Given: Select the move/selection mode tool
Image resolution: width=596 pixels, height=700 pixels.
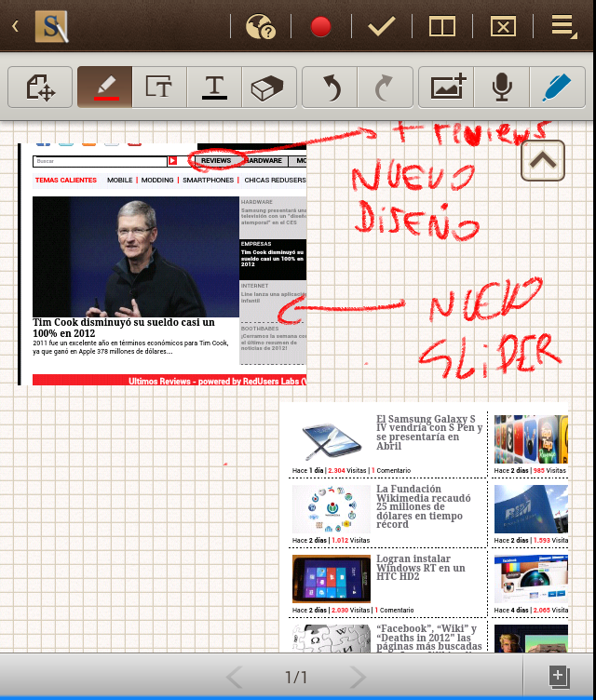Looking at the screenshot, I should tap(40, 87).
